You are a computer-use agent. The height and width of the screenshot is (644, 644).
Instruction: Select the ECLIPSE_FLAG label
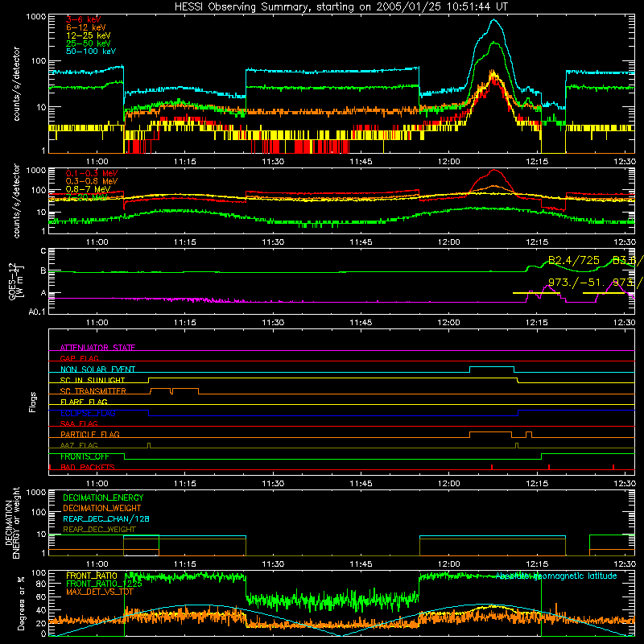point(88,413)
